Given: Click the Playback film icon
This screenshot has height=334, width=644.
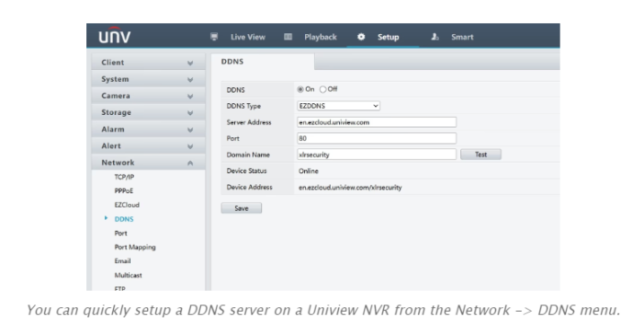Looking at the screenshot, I should [288, 37].
